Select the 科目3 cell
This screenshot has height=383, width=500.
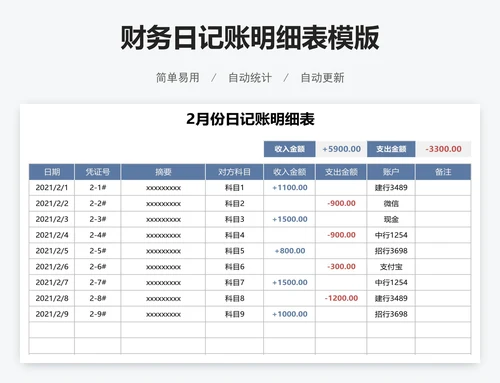click(x=234, y=219)
